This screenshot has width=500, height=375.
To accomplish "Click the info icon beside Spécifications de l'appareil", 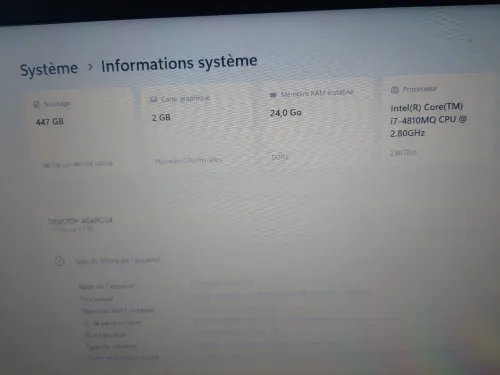I will pyautogui.click(x=59, y=261).
